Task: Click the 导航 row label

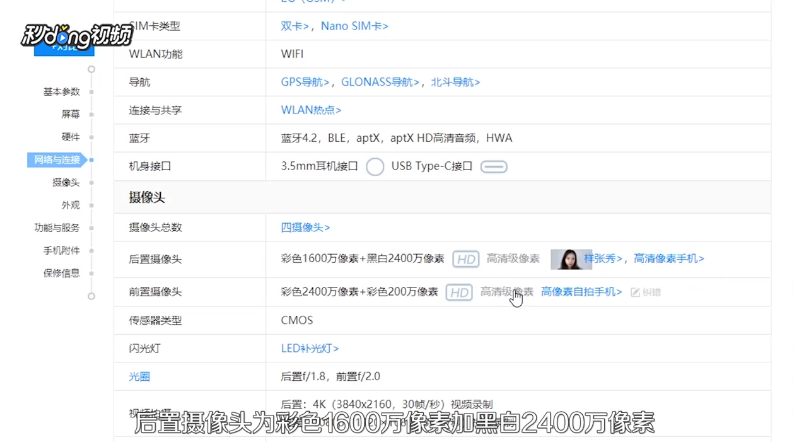Action: pyautogui.click(x=139, y=82)
